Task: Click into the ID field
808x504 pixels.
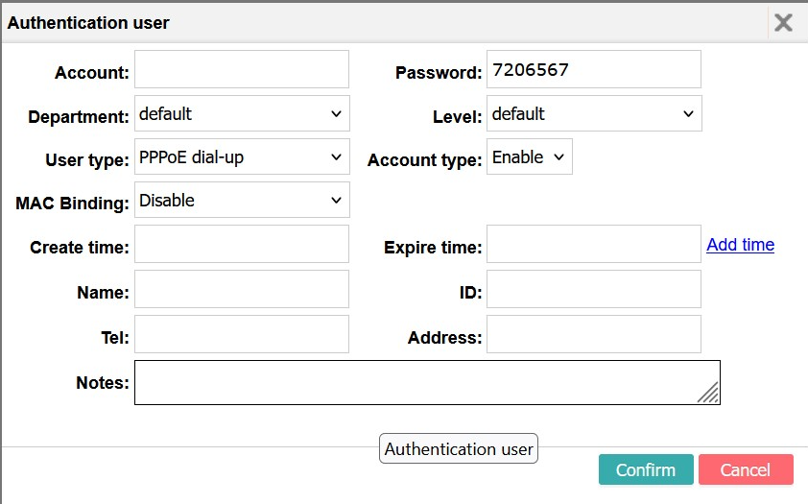Action: click(x=594, y=289)
